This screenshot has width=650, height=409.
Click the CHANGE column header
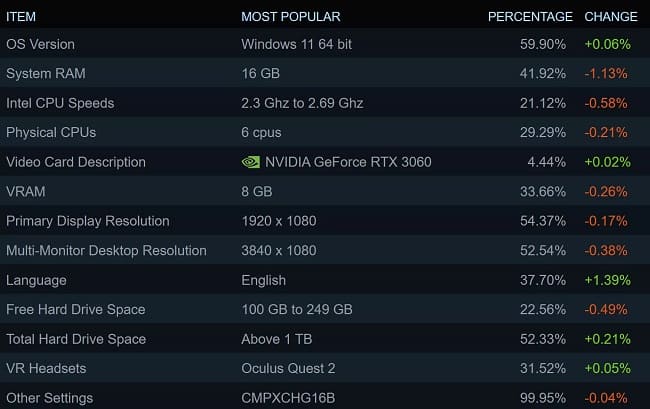click(x=611, y=17)
